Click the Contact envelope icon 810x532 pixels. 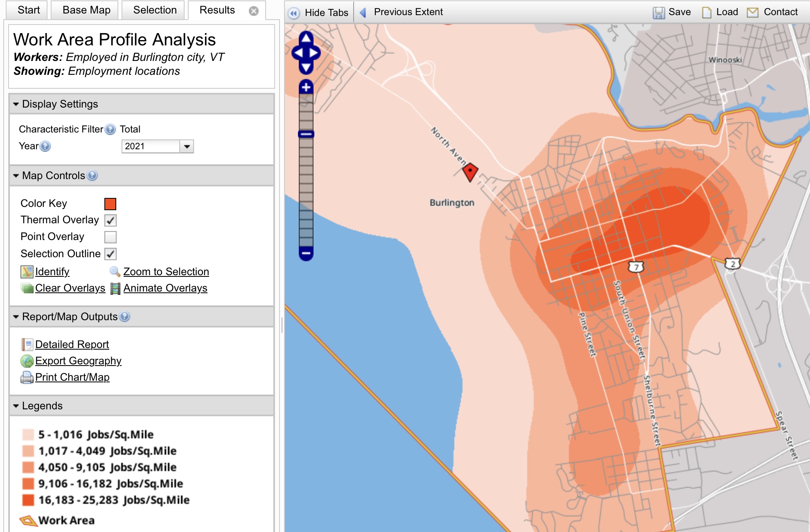752,12
